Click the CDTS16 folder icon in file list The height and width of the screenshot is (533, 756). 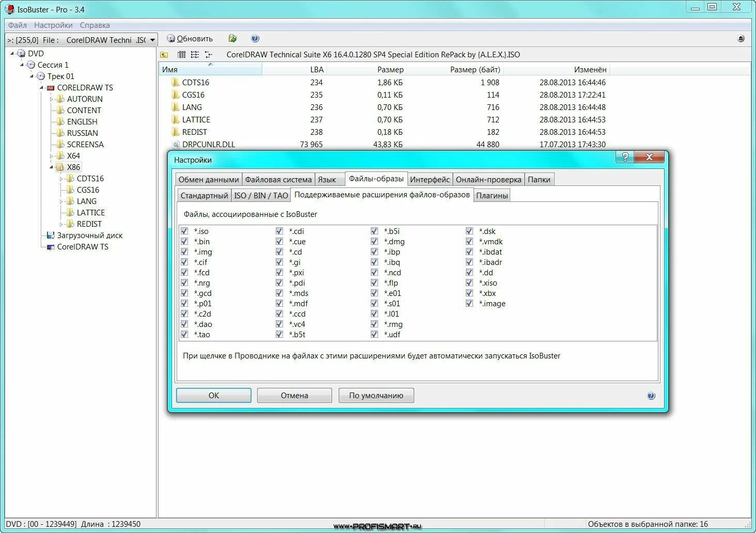(176, 82)
